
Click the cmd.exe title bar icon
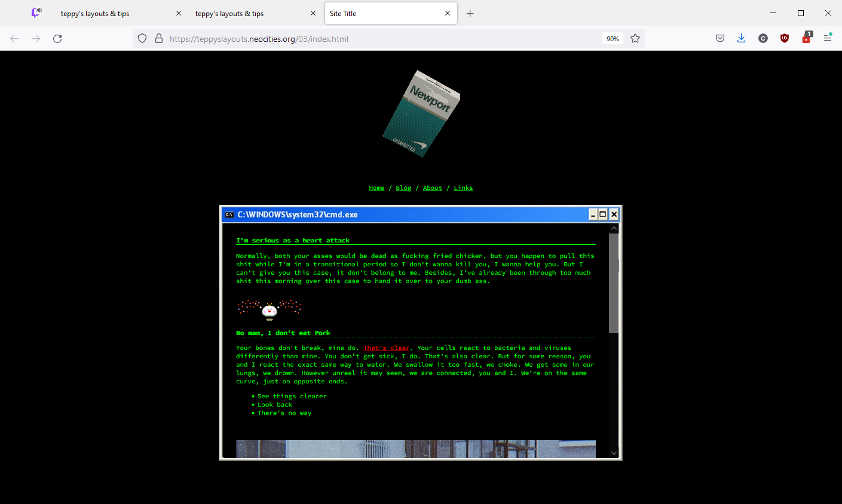(x=229, y=215)
